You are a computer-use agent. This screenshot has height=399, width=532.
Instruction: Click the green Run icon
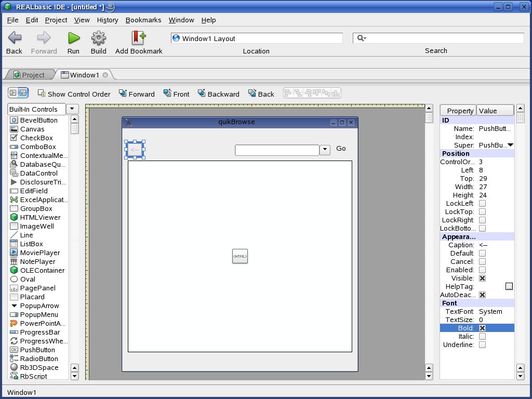[x=74, y=38]
